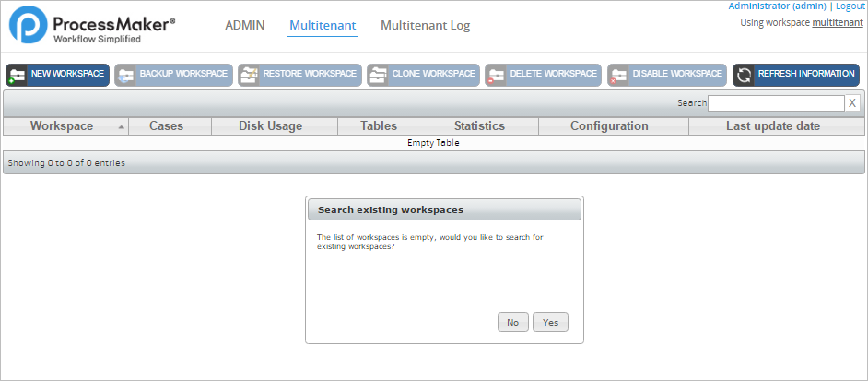The image size is (868, 381).
Task: Click the Restore Workspace icon
Action: 249,76
